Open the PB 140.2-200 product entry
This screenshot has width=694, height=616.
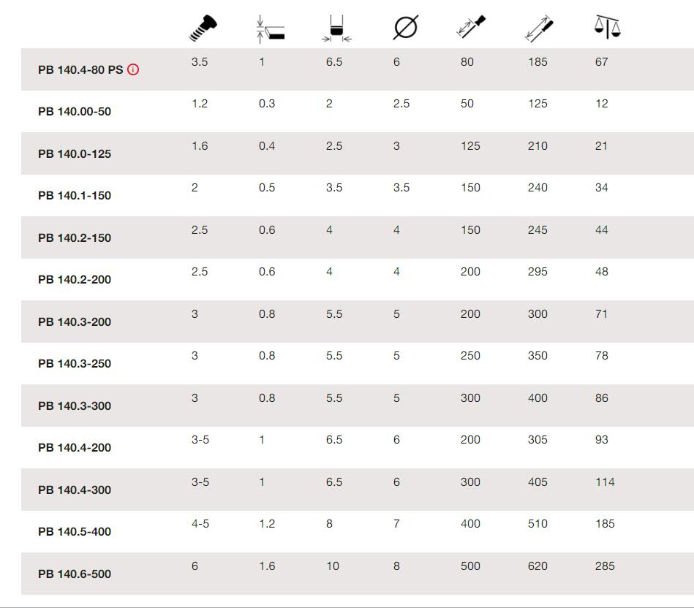[75, 279]
